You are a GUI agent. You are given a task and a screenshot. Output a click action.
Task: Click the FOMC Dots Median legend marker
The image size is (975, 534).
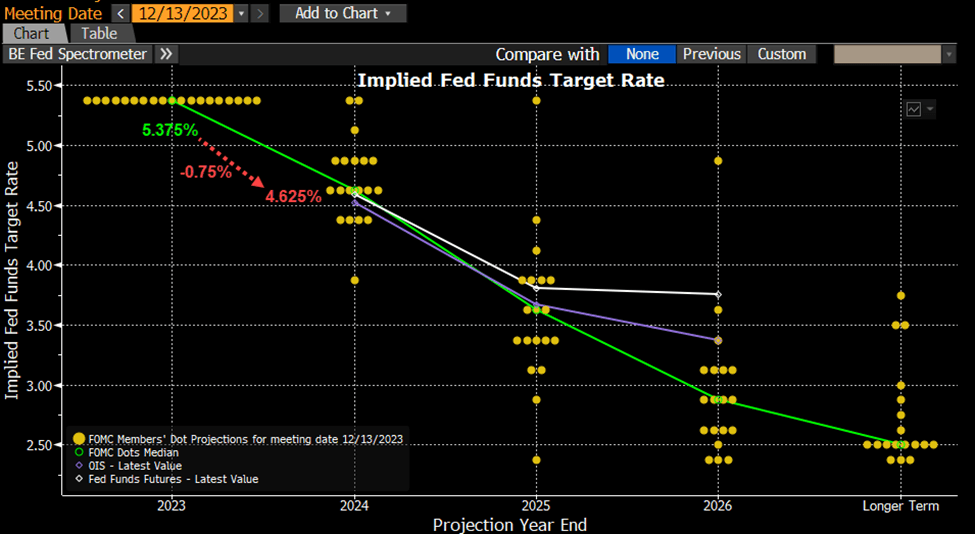point(79,453)
